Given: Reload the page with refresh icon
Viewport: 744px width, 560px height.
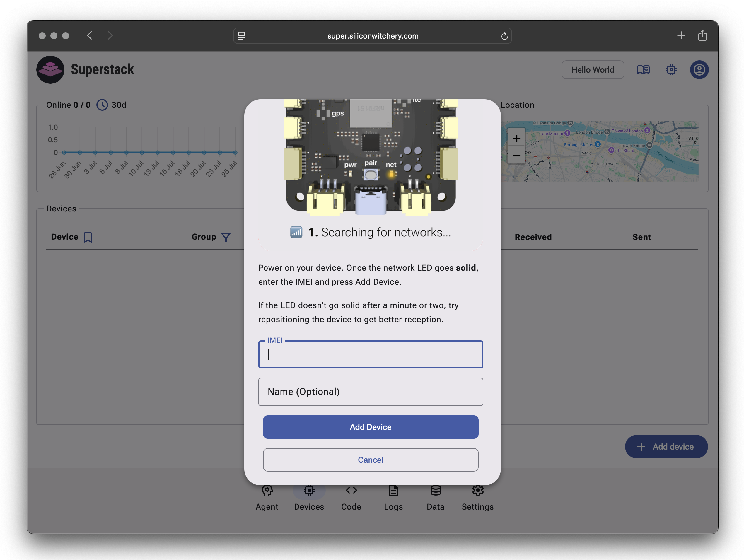Looking at the screenshot, I should (504, 36).
